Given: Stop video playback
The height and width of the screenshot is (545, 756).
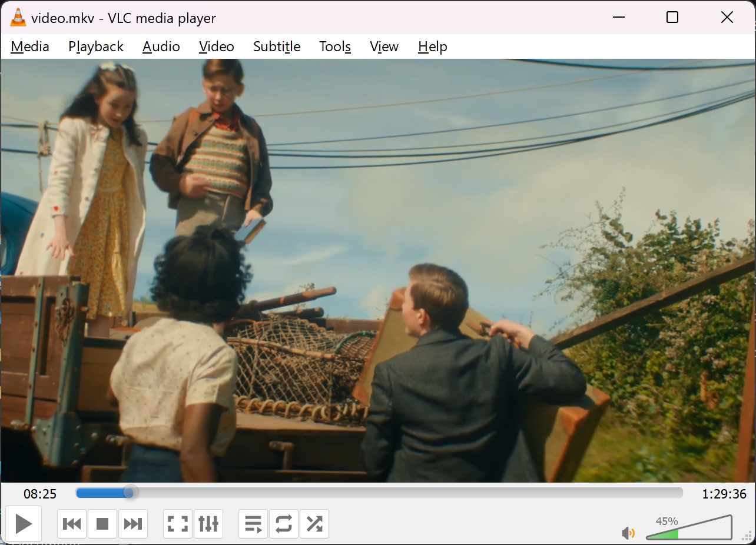Looking at the screenshot, I should [102, 524].
